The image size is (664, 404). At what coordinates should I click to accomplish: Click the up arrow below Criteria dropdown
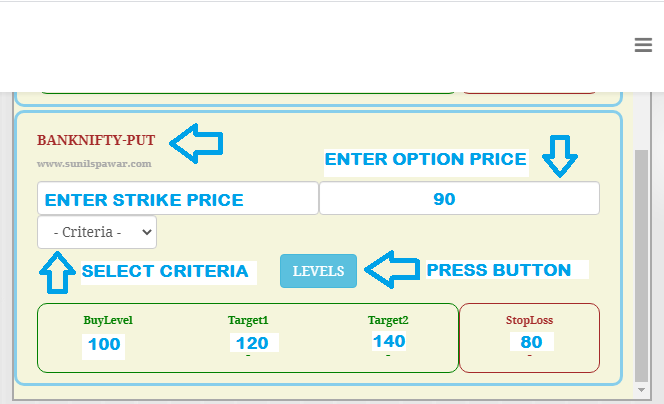pyautogui.click(x=59, y=272)
